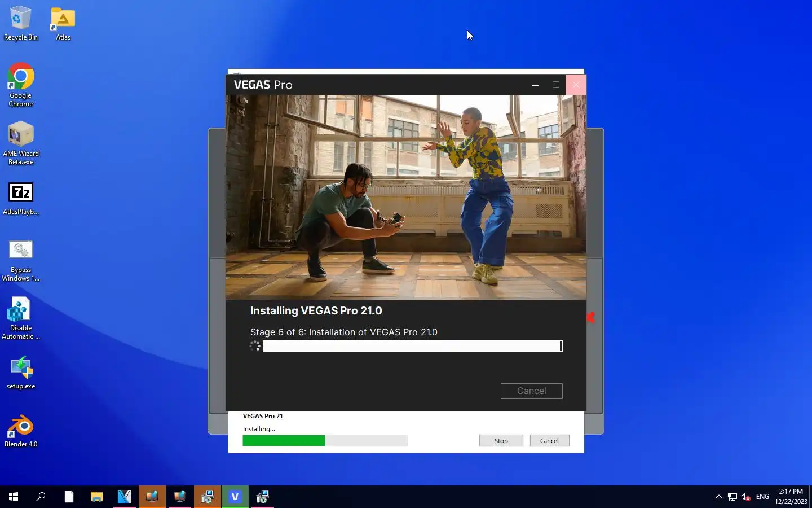Click the 'VEGAS Pro 21' label in the lower window
The height and width of the screenshot is (508, 812).
pos(263,416)
